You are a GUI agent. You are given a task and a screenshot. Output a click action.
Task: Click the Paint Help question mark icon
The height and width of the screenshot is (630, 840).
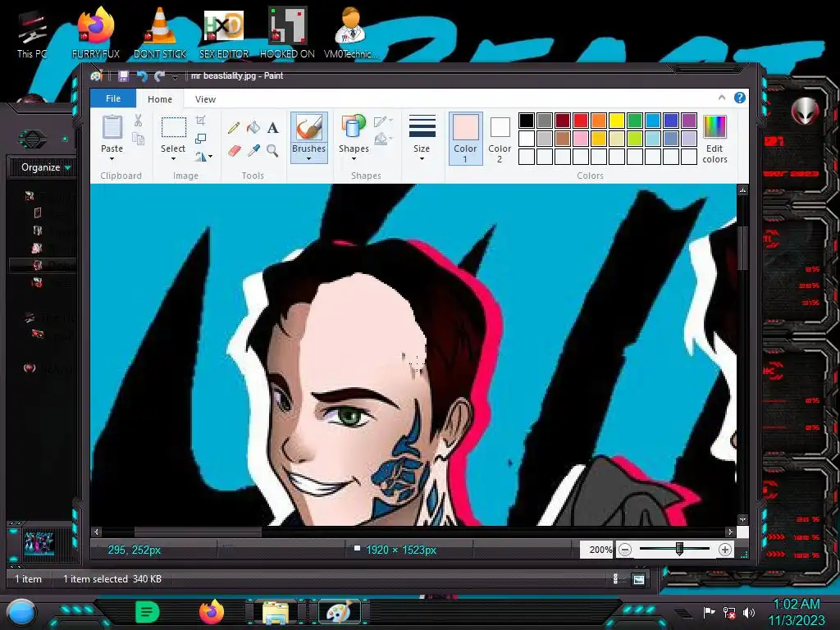740,98
